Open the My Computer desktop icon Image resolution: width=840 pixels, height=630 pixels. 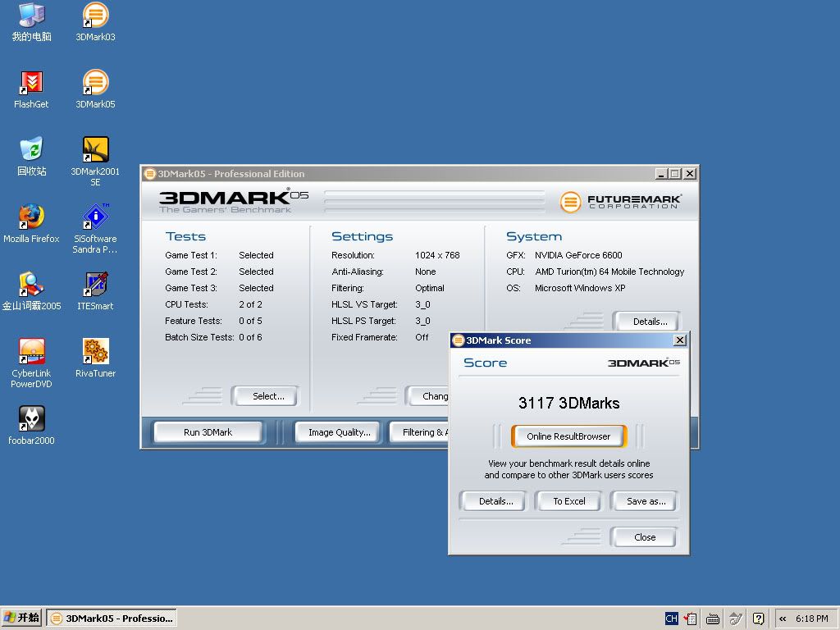[32, 22]
